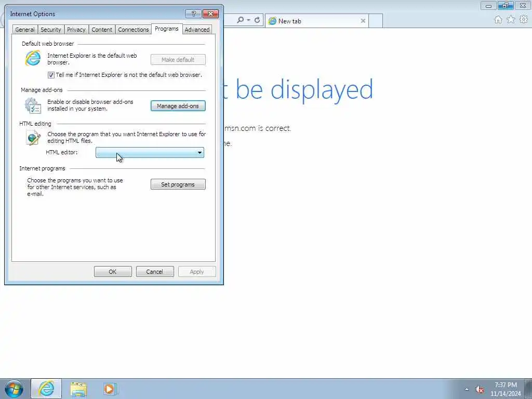The height and width of the screenshot is (399, 532).
Task: Click the Manage add-ons button
Action: point(178,106)
